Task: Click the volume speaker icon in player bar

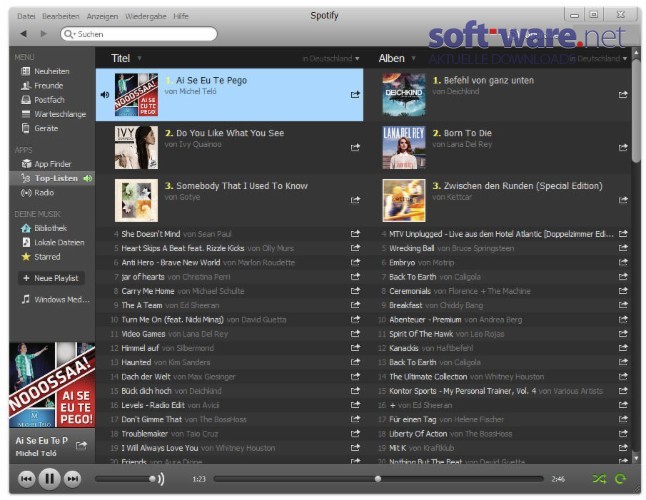Action: [160, 479]
